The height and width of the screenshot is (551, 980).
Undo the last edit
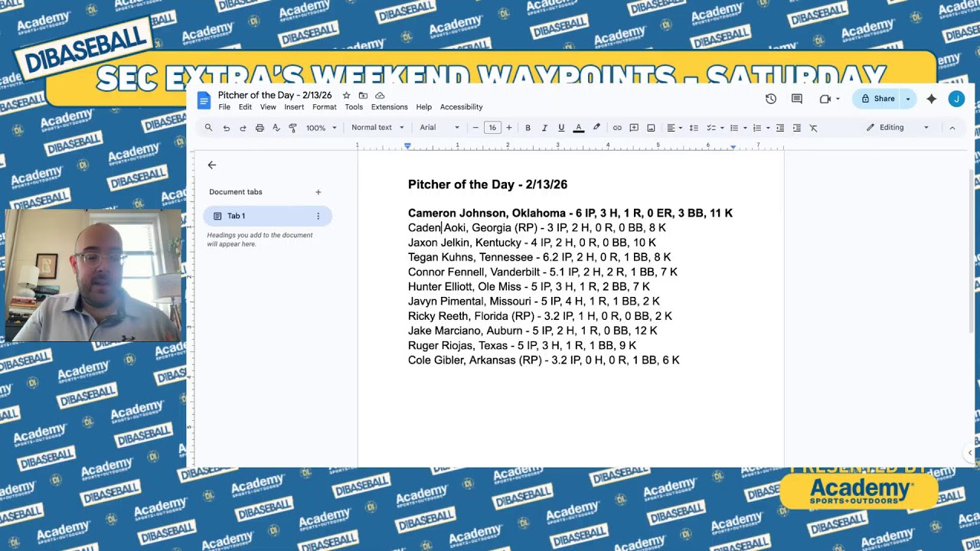point(226,128)
